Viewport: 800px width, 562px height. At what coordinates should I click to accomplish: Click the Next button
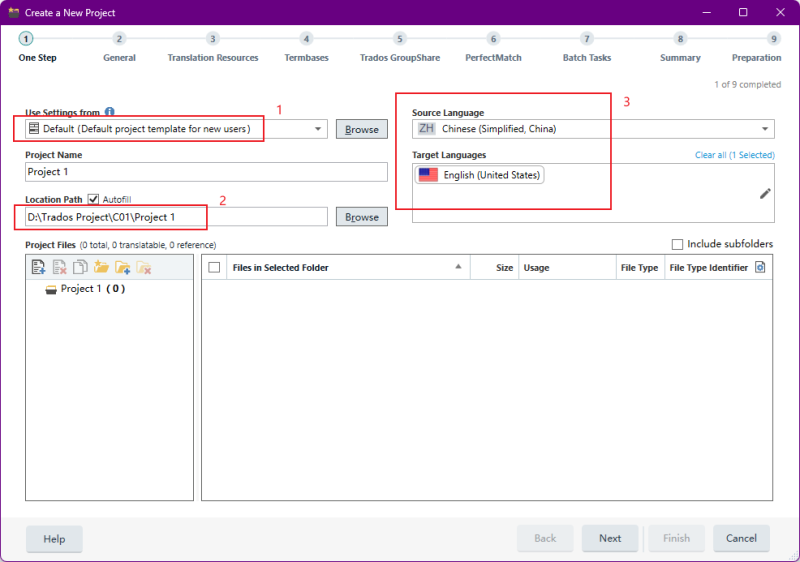pyautogui.click(x=610, y=538)
